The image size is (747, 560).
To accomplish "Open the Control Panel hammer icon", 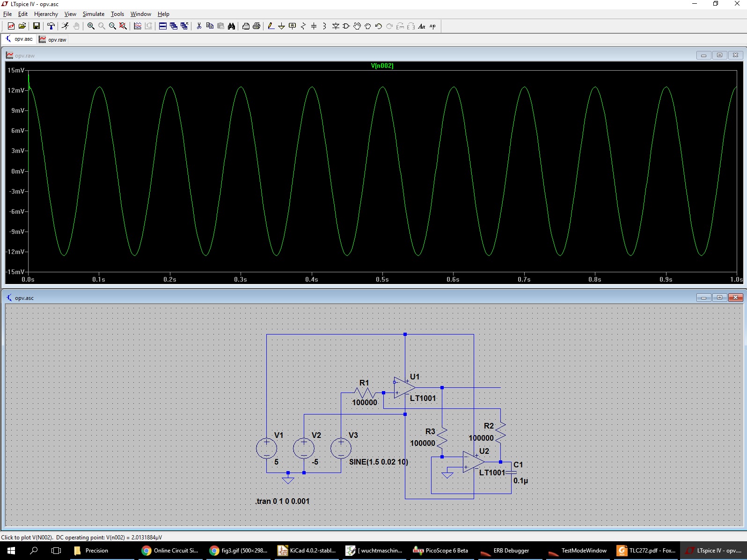I will pyautogui.click(x=51, y=26).
